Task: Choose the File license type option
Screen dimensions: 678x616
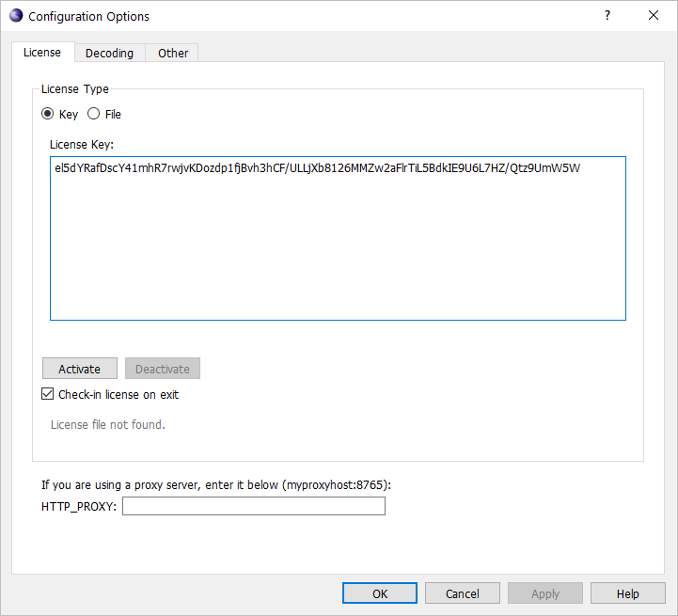Action: [94, 114]
